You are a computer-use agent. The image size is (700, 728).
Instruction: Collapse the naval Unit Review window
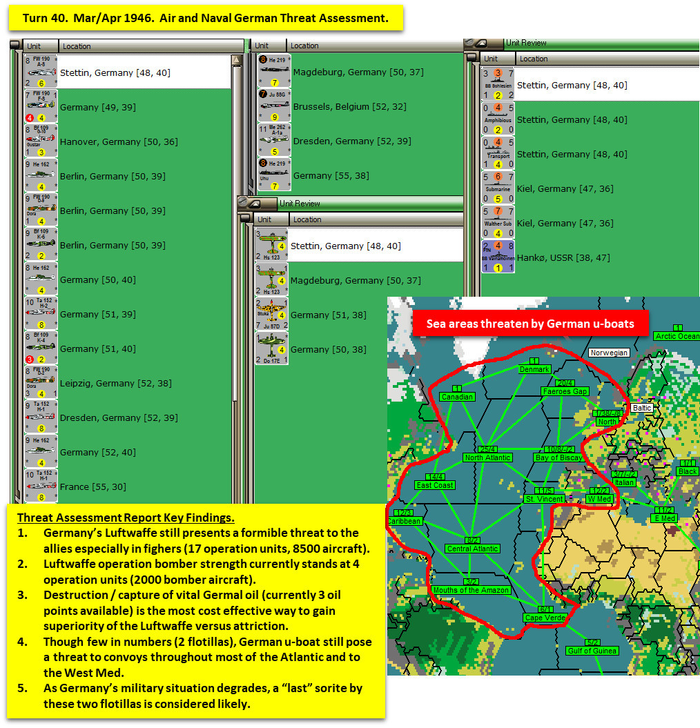point(481,43)
